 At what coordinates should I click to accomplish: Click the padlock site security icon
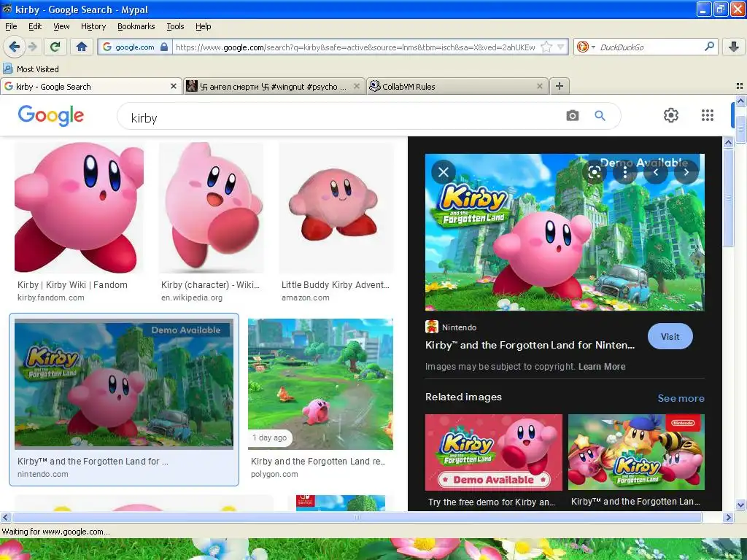point(164,47)
